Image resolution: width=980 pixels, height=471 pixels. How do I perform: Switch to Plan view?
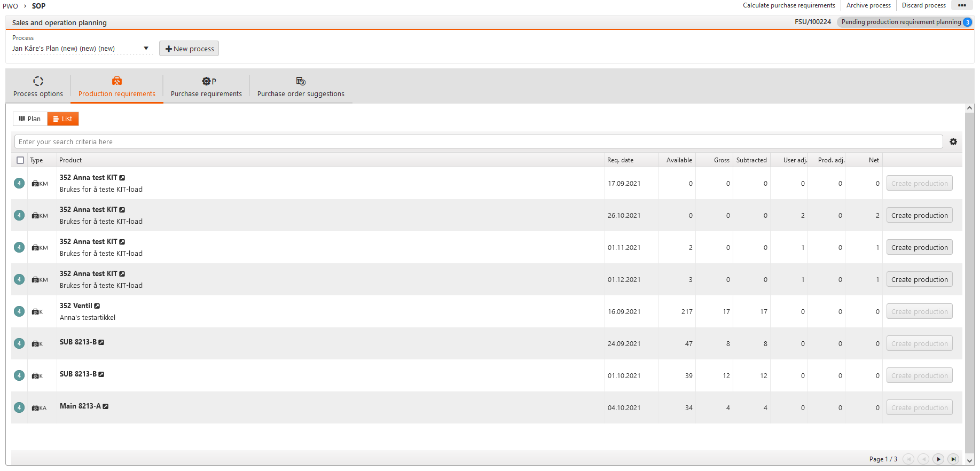pyautogui.click(x=30, y=119)
